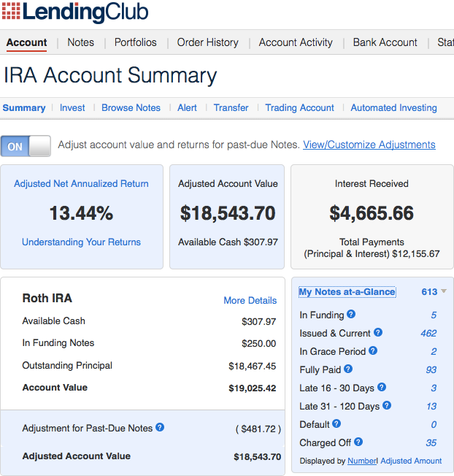Click Issued & Current count 462
This screenshot has width=454, height=476.
pyautogui.click(x=428, y=334)
